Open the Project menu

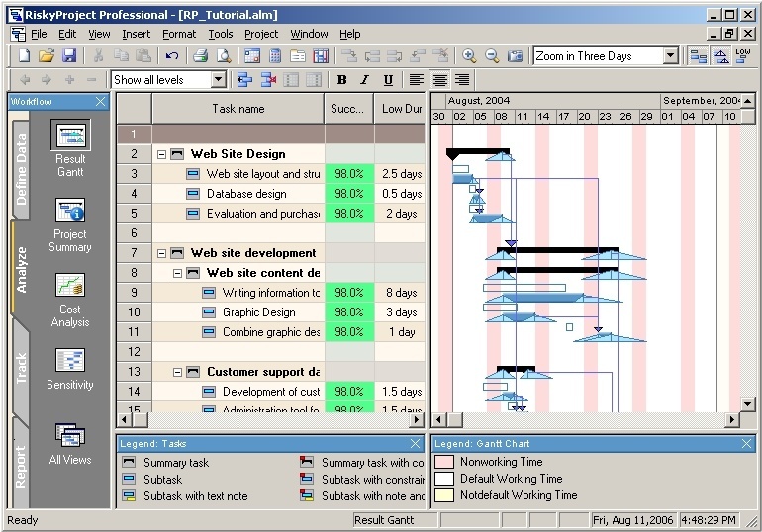261,34
